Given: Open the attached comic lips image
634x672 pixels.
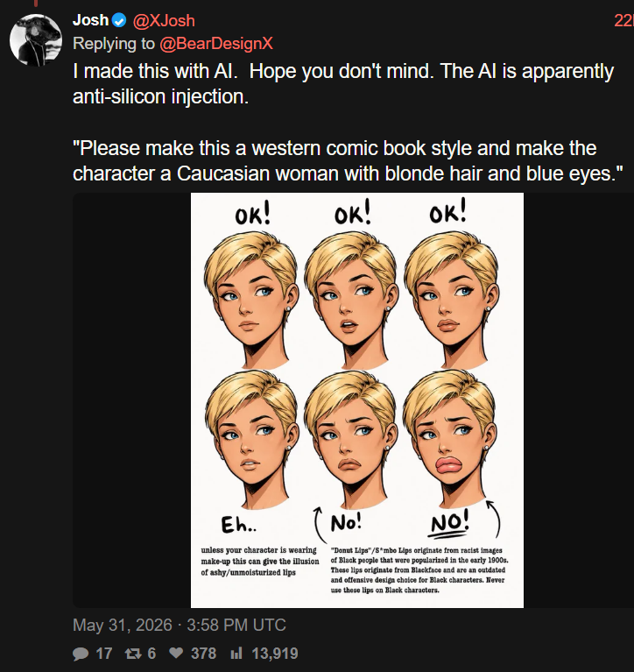Looking at the screenshot, I should (356, 400).
